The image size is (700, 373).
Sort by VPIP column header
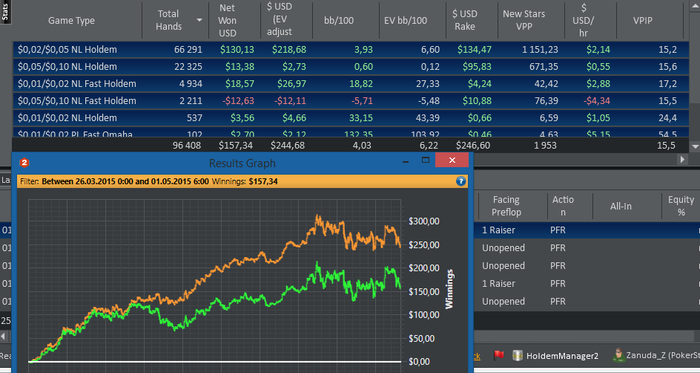(642, 20)
